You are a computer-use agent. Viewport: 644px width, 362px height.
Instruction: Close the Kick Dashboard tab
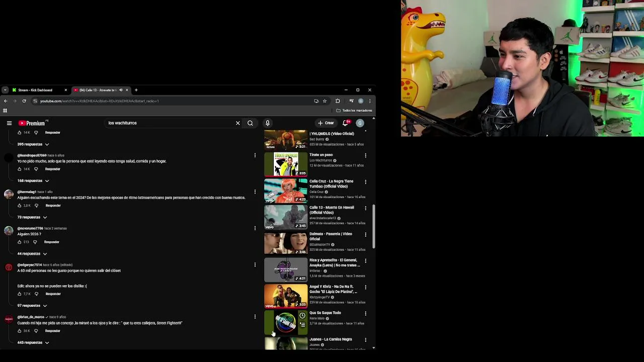coord(65,90)
